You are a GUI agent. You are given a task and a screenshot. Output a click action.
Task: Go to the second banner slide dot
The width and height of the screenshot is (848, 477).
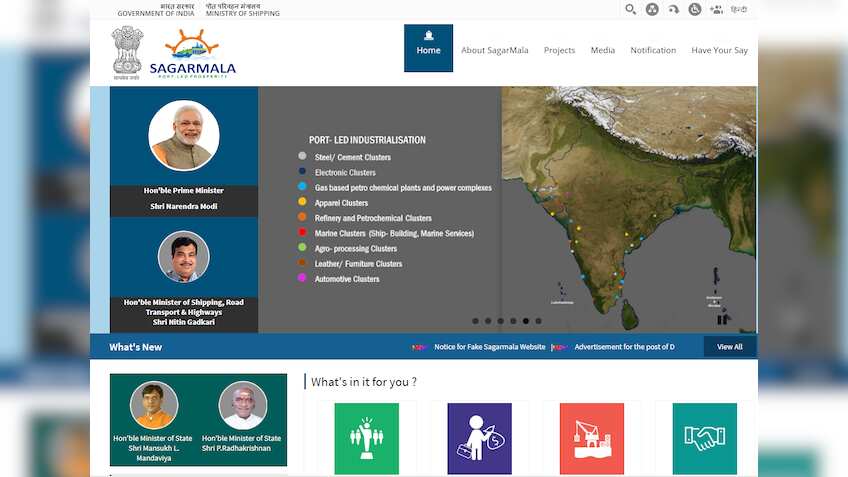pyautogui.click(x=488, y=321)
